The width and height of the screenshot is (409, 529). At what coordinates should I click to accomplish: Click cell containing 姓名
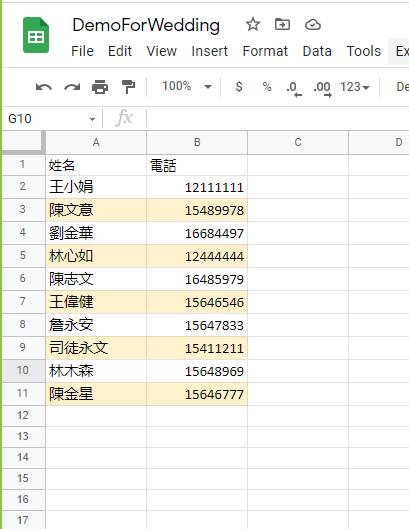tap(96, 165)
